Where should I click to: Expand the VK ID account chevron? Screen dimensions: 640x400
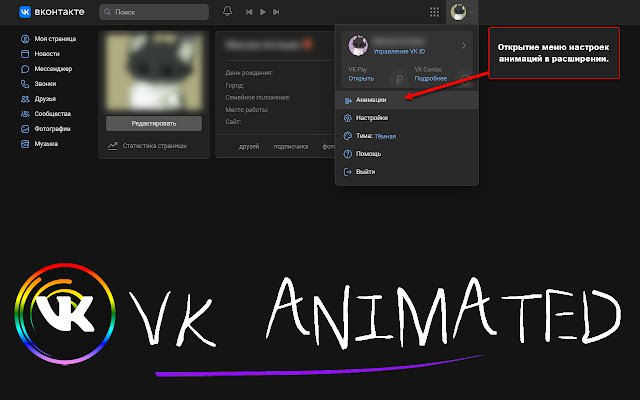(464, 46)
